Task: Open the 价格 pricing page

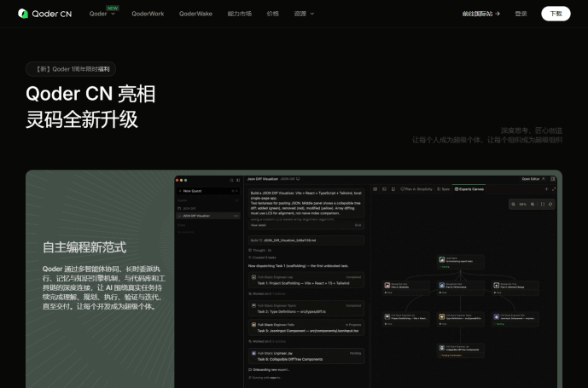Action: pyautogui.click(x=272, y=14)
